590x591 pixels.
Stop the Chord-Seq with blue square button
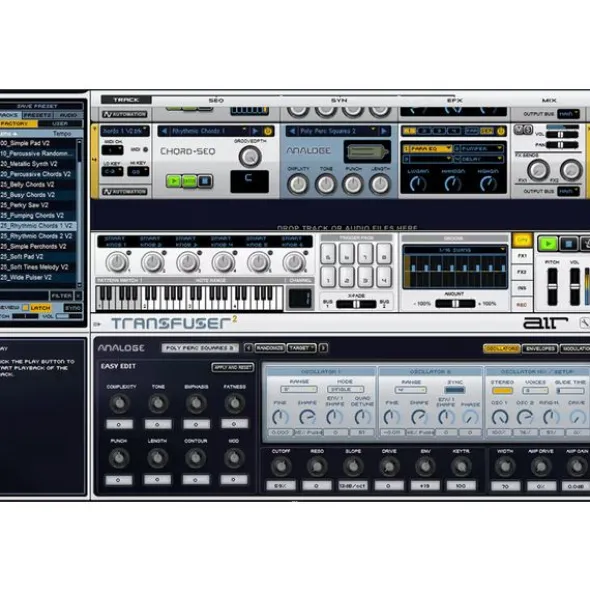205,181
